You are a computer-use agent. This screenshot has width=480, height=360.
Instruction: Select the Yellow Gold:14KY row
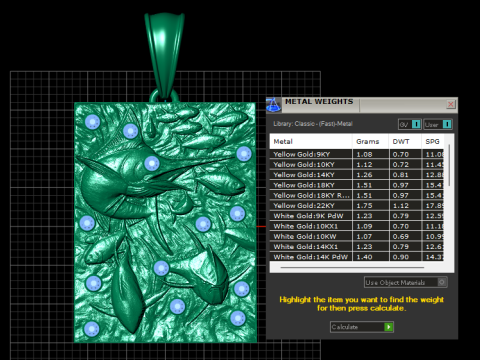pos(356,175)
